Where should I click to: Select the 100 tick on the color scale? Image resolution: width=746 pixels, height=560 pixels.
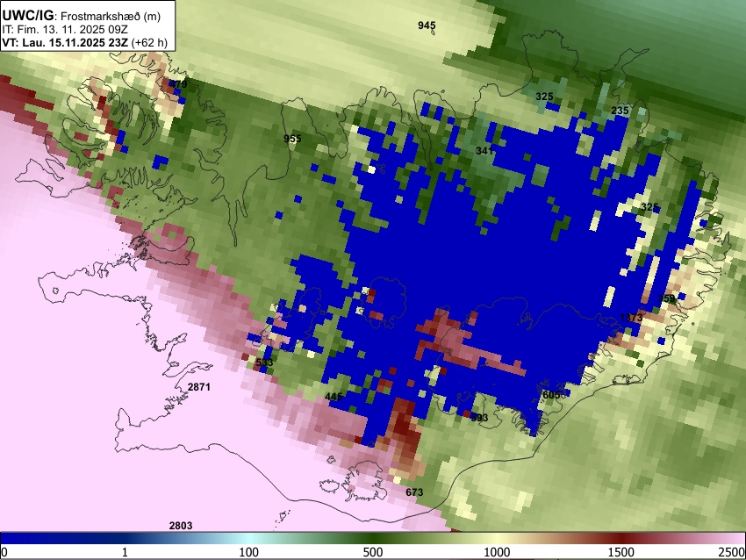click(x=248, y=552)
